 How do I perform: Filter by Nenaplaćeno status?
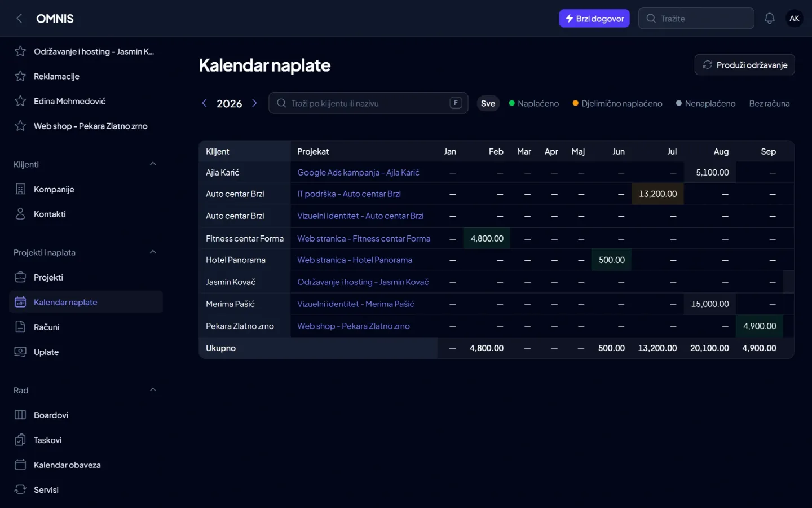[705, 103]
